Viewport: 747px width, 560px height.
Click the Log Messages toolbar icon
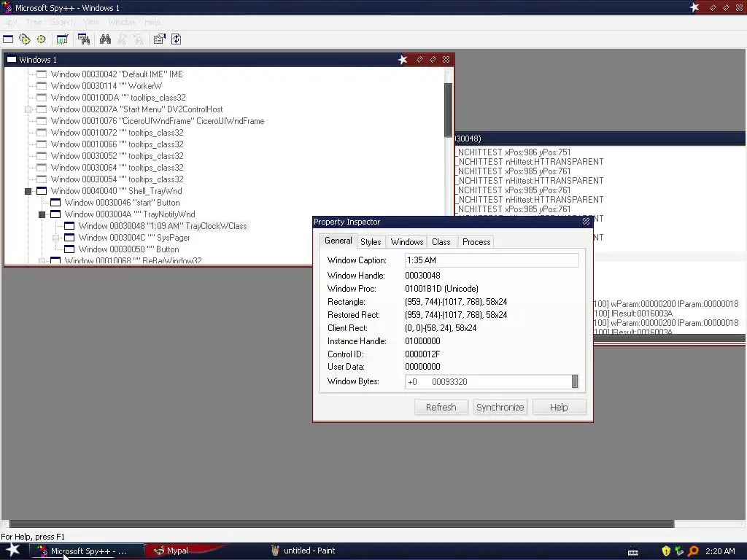pyautogui.click(x=62, y=39)
